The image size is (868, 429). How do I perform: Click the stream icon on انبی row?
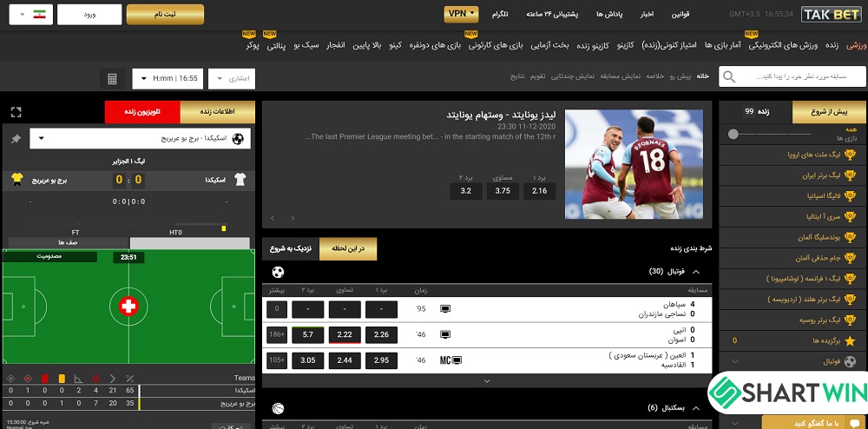[445, 334]
